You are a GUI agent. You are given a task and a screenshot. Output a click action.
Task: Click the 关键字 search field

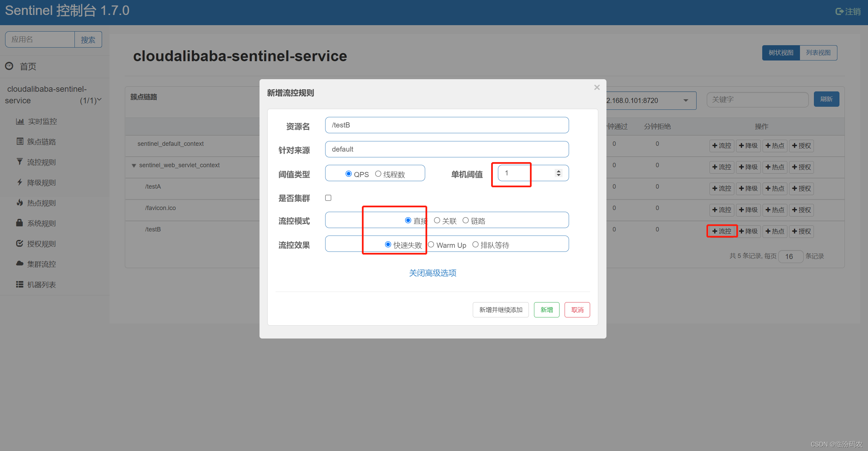[757, 100]
